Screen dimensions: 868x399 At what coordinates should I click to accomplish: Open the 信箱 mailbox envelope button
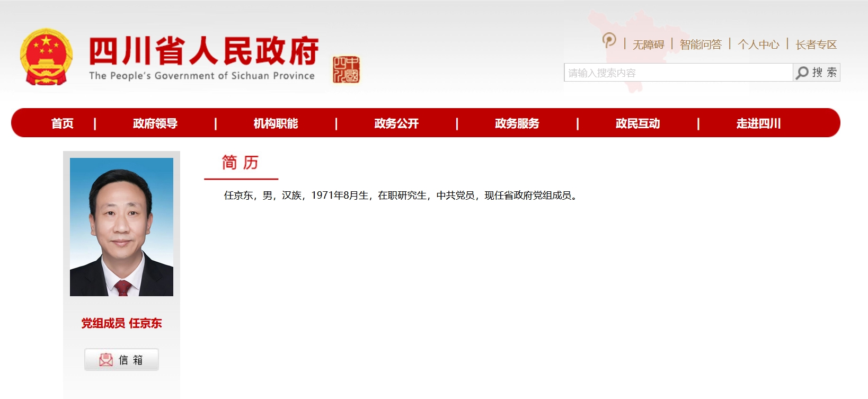(121, 360)
